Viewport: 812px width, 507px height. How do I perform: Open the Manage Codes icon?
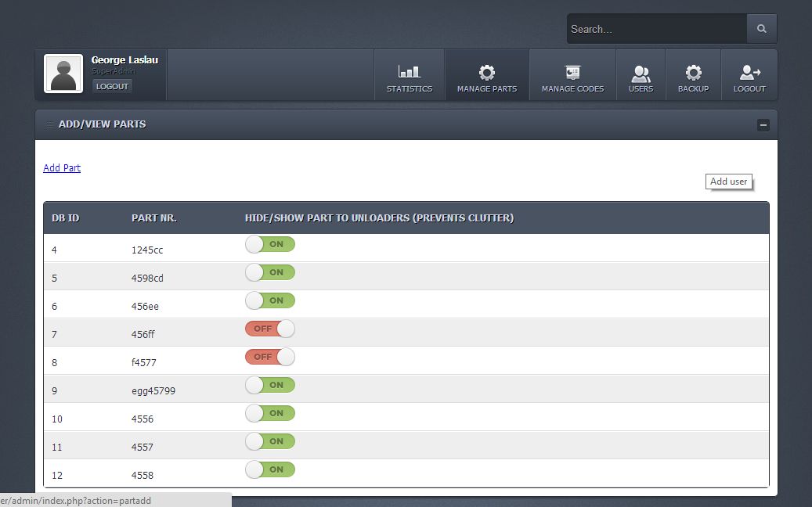[x=572, y=72]
